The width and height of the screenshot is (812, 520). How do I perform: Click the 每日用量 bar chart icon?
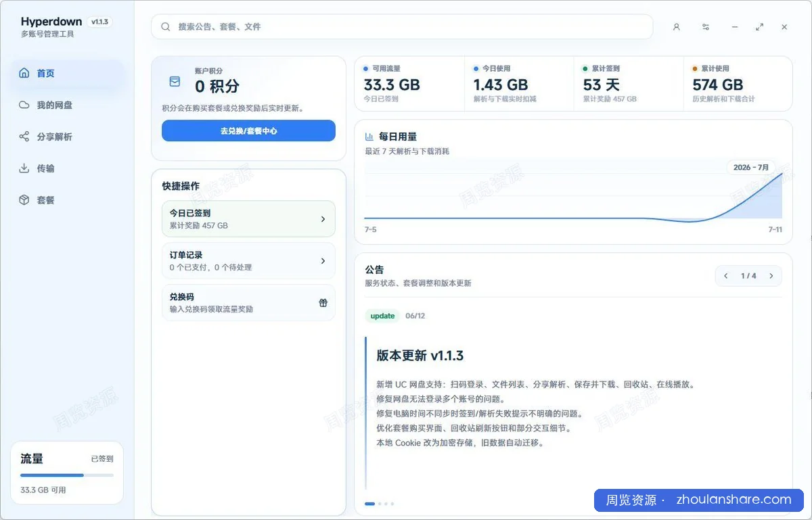pyautogui.click(x=369, y=137)
